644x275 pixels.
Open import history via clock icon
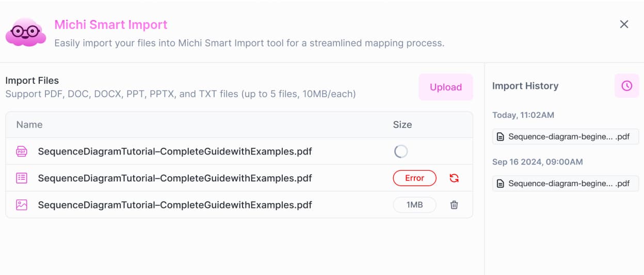coord(626,86)
